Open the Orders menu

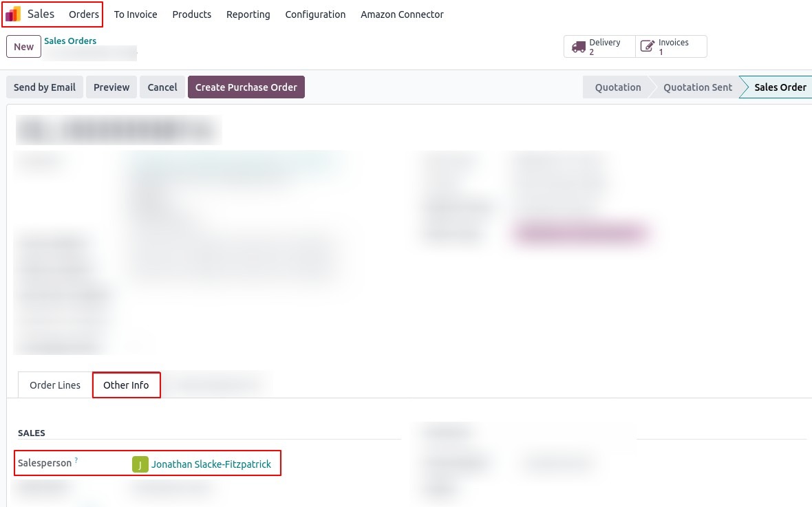pyautogui.click(x=84, y=14)
